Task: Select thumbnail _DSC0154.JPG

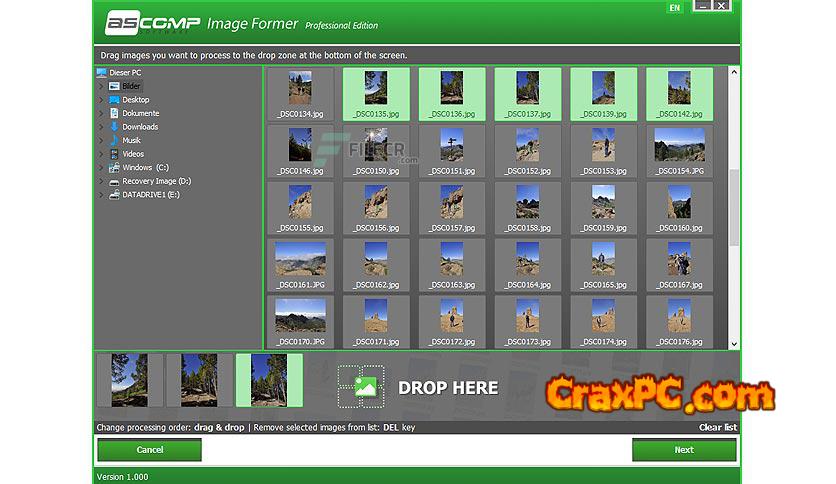Action: 679,151
